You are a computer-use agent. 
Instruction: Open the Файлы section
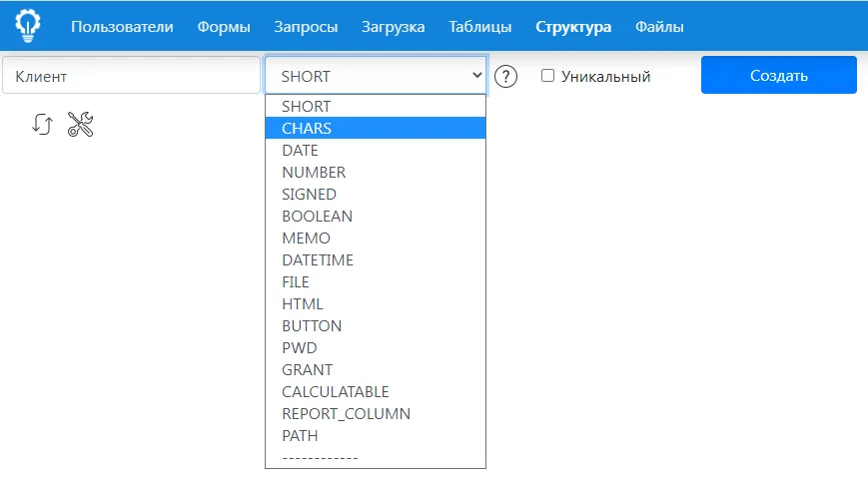tap(659, 27)
